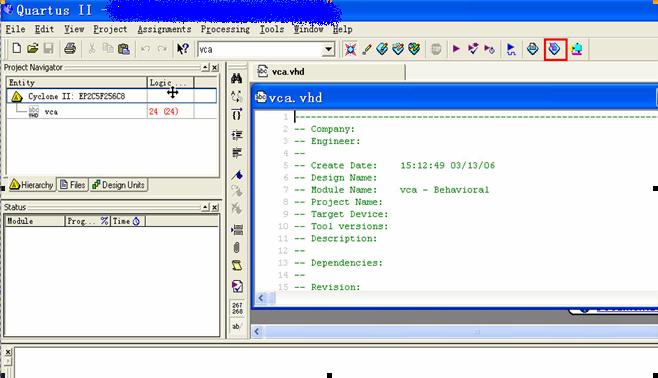Open the Project menu
The width and height of the screenshot is (658, 378).
110,29
